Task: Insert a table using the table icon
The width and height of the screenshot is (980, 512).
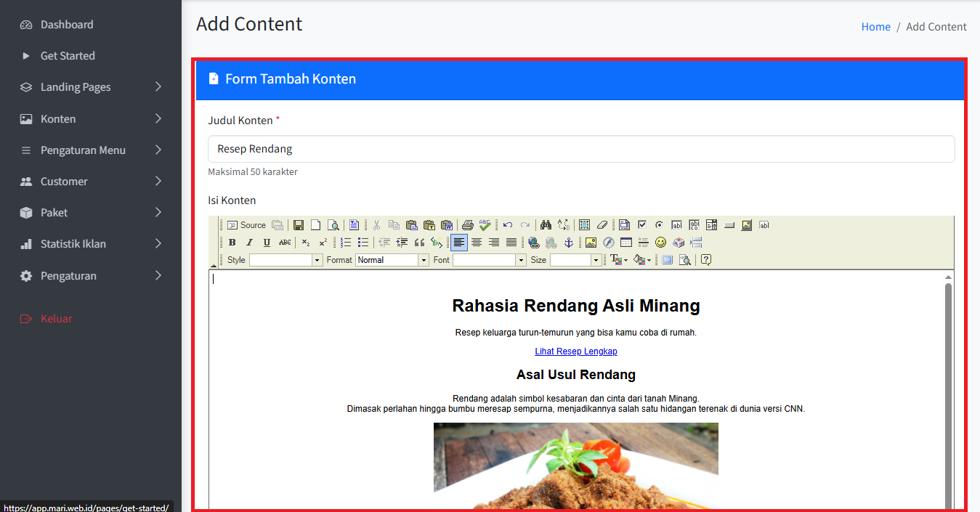Action: [x=625, y=243]
